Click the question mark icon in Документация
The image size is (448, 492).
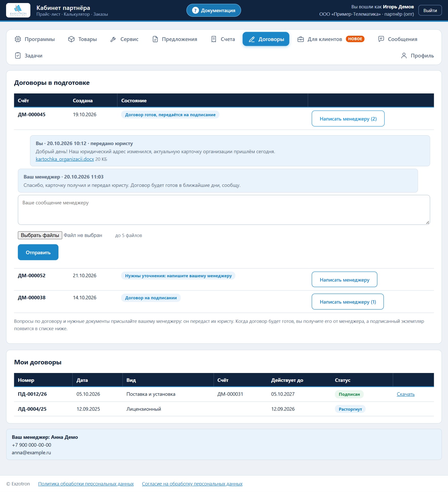[x=195, y=10]
